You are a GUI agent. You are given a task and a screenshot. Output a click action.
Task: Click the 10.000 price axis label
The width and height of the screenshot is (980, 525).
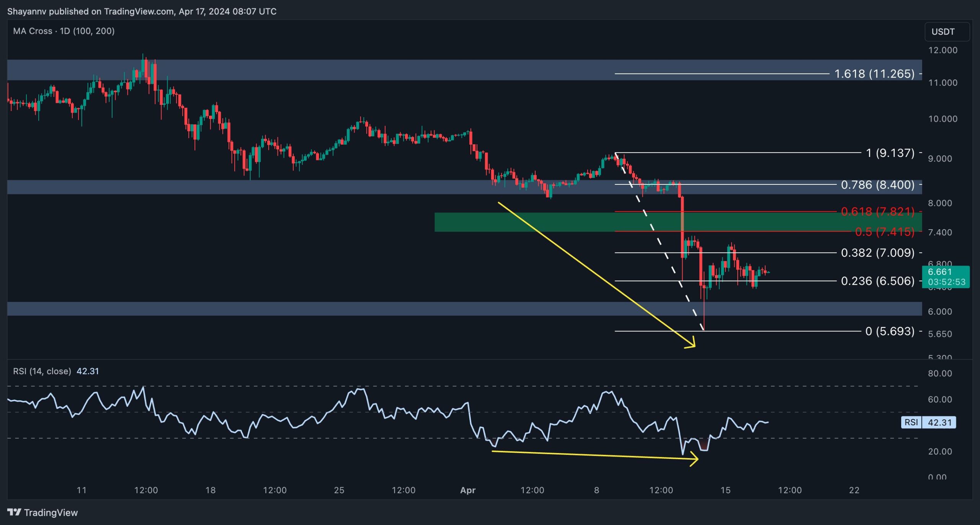click(x=942, y=119)
